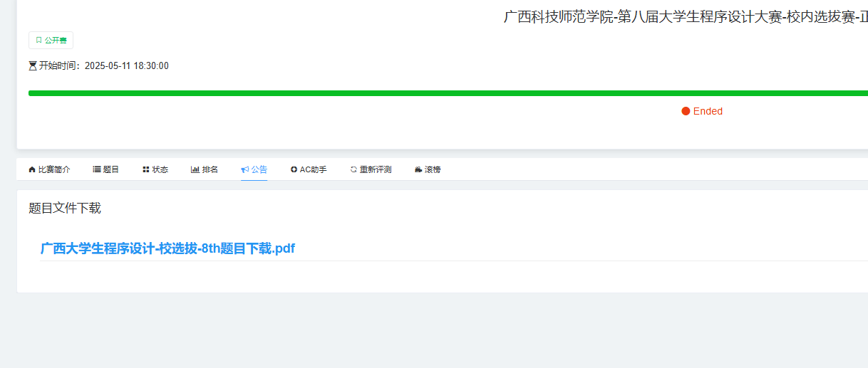This screenshot has width=868, height=368.
Task: Click the icon beside 滚榜
Action: 418,169
